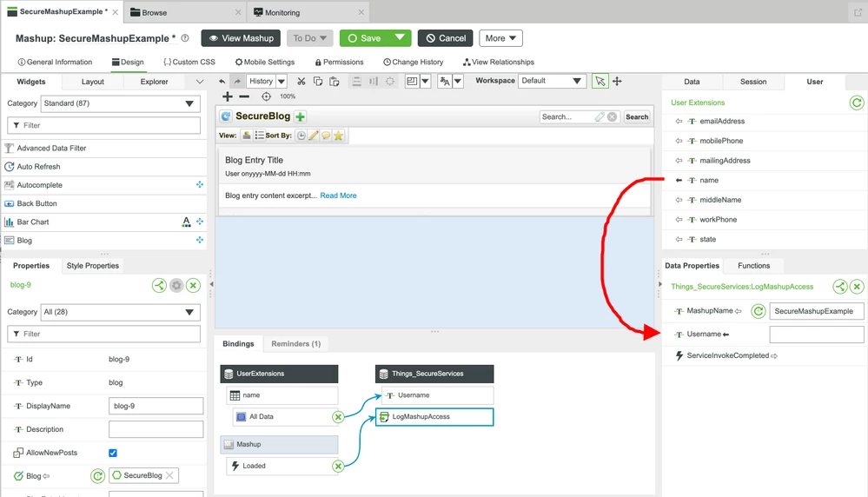Click the undo arrow in design toolbar
Screen dimensions: 868x497
point(222,82)
